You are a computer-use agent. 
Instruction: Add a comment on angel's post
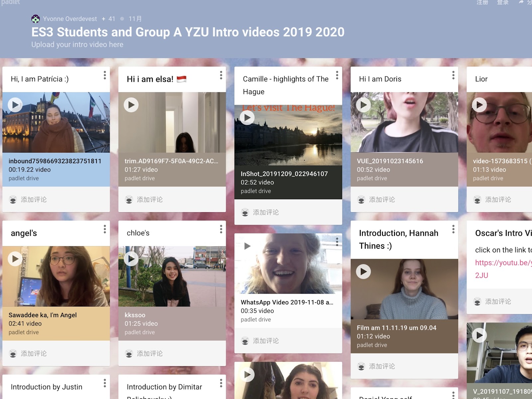point(34,353)
